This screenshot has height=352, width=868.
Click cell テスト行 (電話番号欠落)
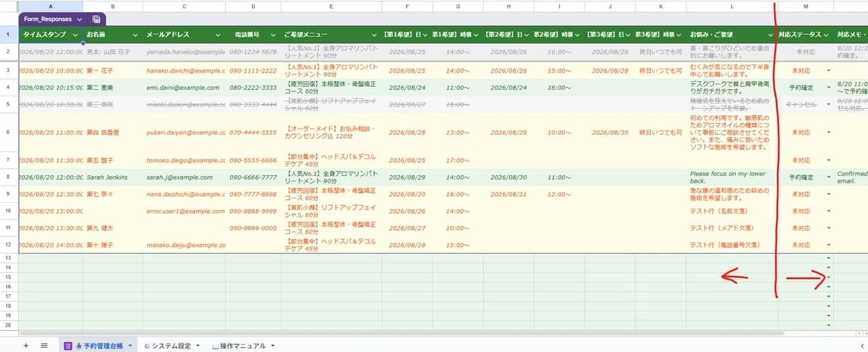tap(732, 245)
